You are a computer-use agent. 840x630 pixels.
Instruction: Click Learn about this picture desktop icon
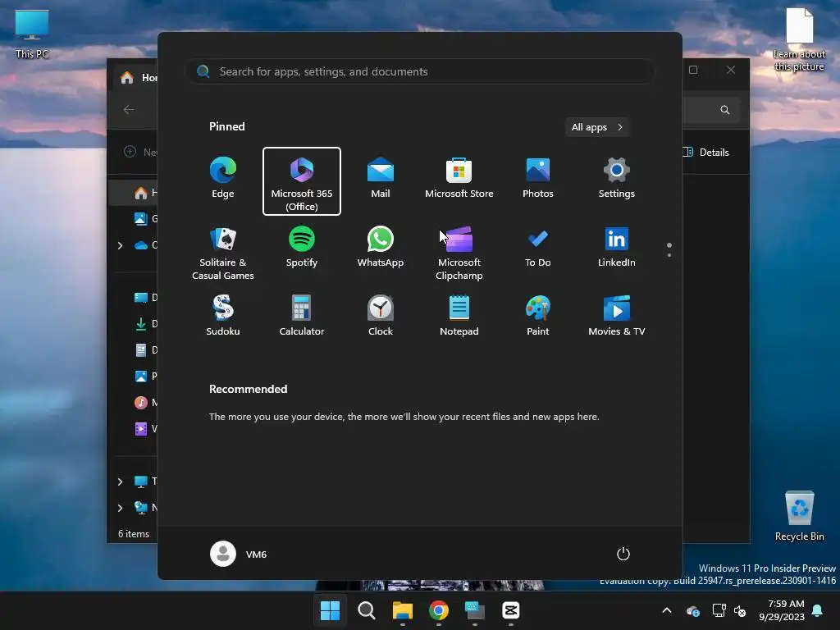point(799,39)
